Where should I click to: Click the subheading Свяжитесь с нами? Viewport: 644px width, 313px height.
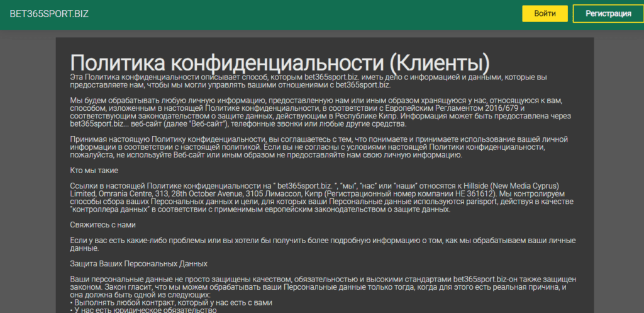pyautogui.click(x=103, y=225)
